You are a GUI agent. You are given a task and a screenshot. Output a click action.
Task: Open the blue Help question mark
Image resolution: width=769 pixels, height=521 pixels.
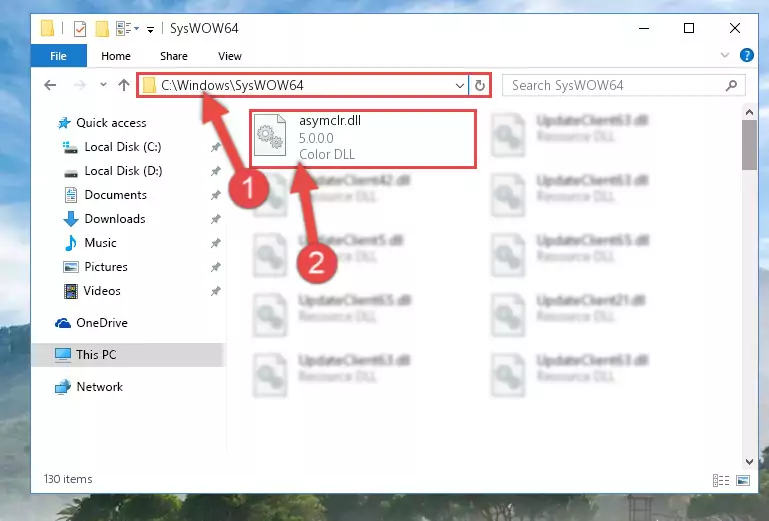point(746,55)
